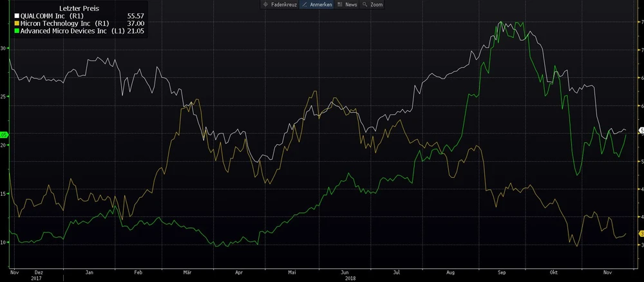Select the Zoom tool
The height and width of the screenshot is (282, 644).
tap(373, 5)
